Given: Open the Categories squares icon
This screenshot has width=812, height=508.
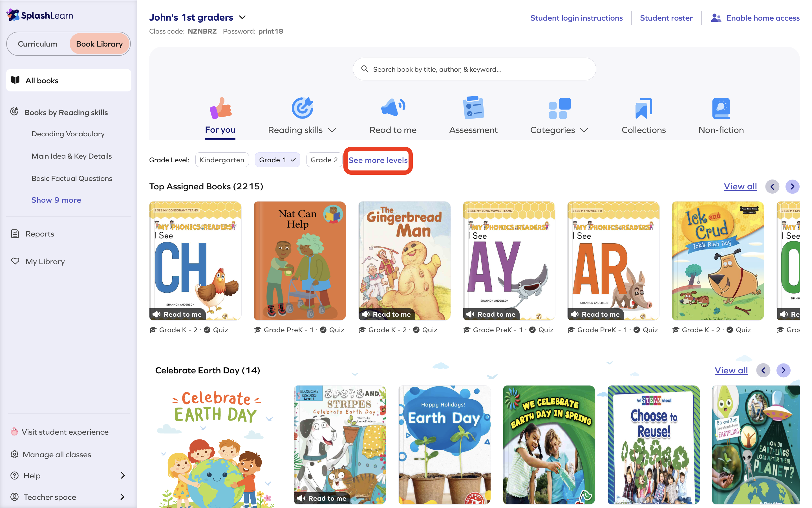Looking at the screenshot, I should click(x=559, y=108).
